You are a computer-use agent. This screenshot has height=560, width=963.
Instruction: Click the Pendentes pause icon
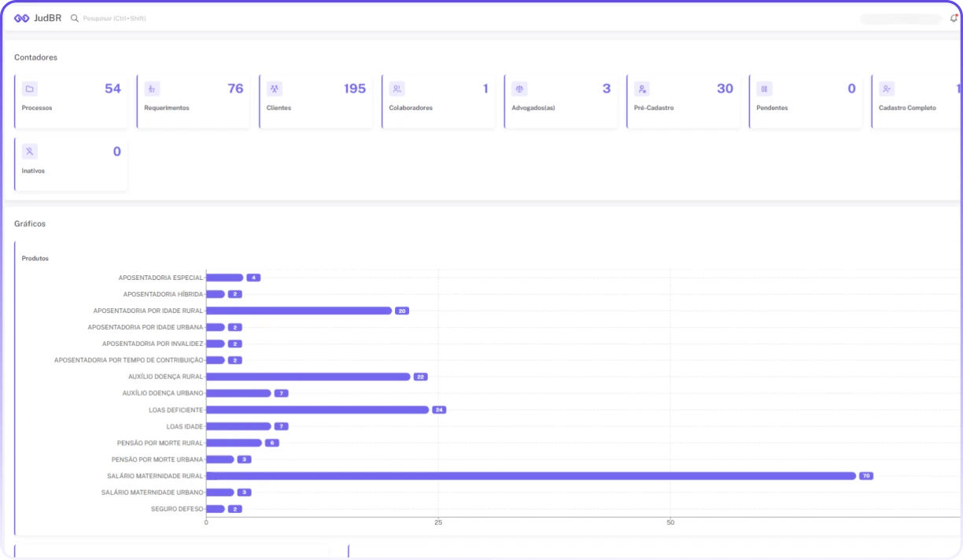(764, 89)
